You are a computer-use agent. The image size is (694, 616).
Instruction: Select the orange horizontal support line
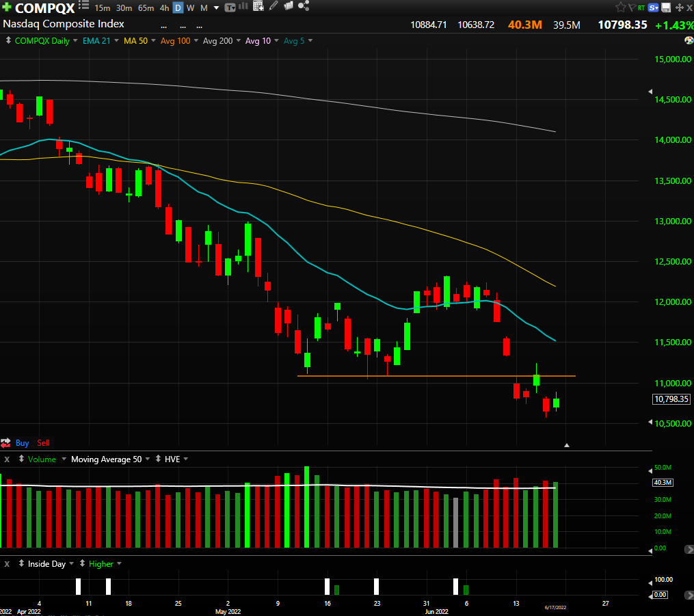436,376
